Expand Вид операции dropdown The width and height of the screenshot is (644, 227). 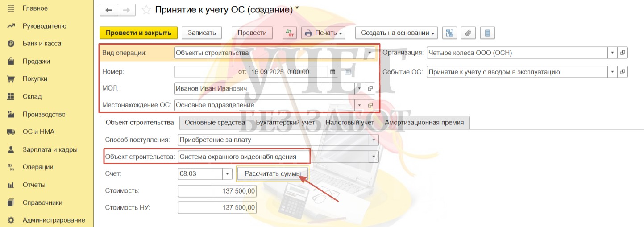click(x=370, y=53)
